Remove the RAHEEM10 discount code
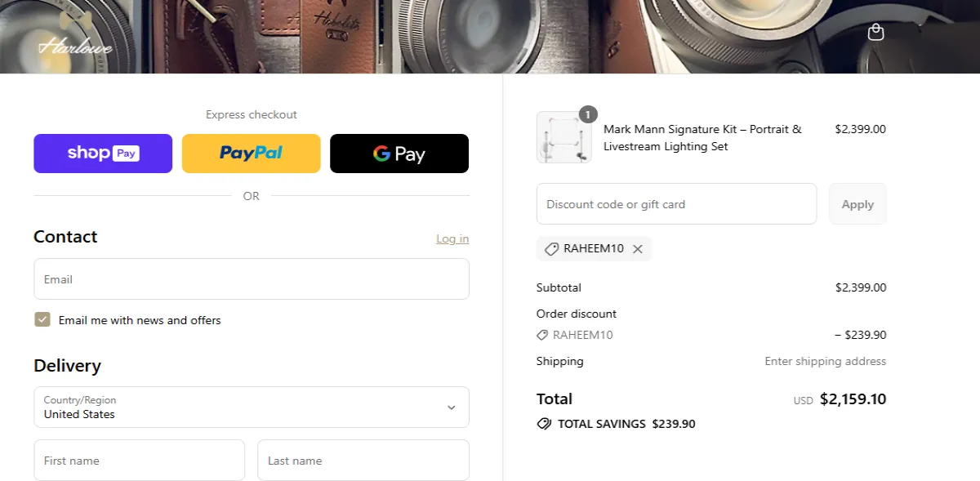 click(x=638, y=249)
